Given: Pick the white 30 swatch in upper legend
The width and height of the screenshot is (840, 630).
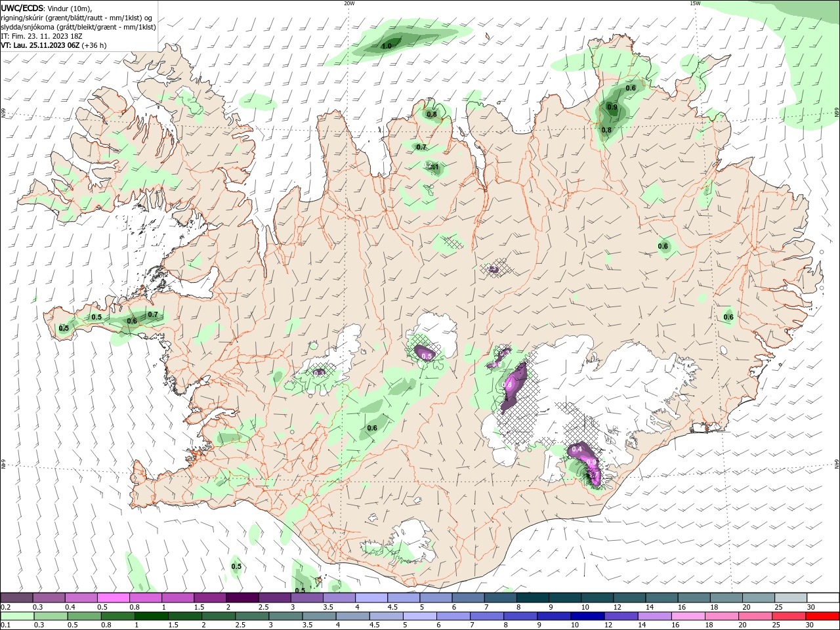Looking at the screenshot, I should tap(822, 598).
